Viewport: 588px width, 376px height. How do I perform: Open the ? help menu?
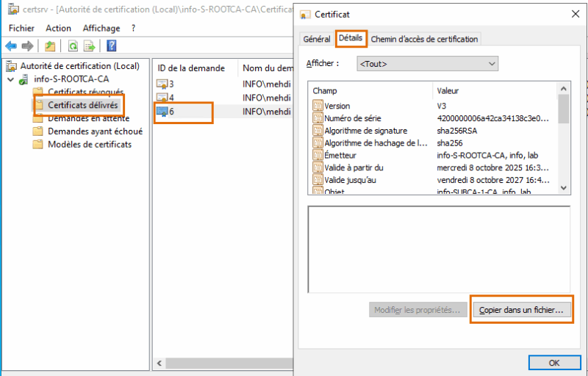pyautogui.click(x=133, y=28)
